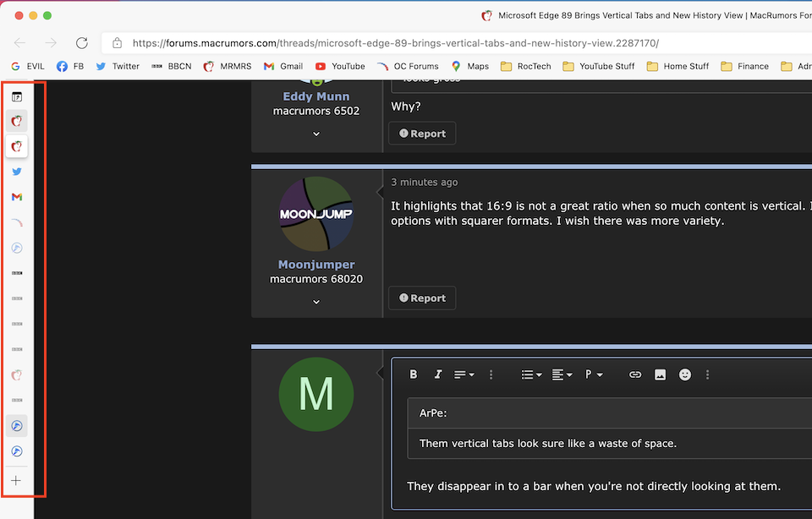Open the EVIL Google bookmark

point(28,66)
